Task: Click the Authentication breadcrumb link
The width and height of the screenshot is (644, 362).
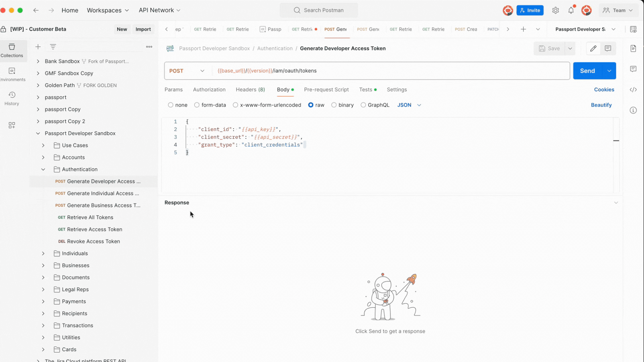Action: click(x=275, y=48)
